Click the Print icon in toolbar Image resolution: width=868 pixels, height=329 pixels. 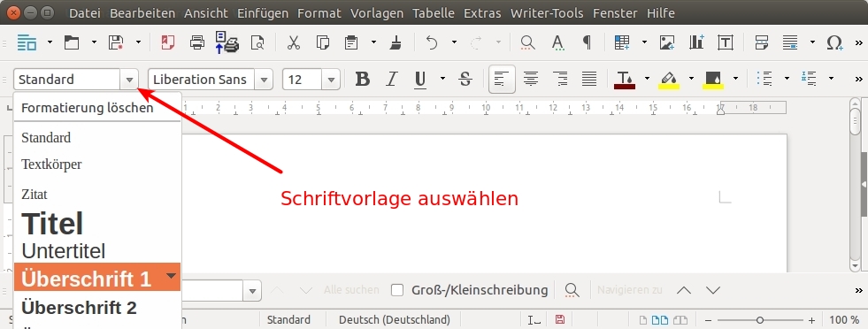(197, 42)
